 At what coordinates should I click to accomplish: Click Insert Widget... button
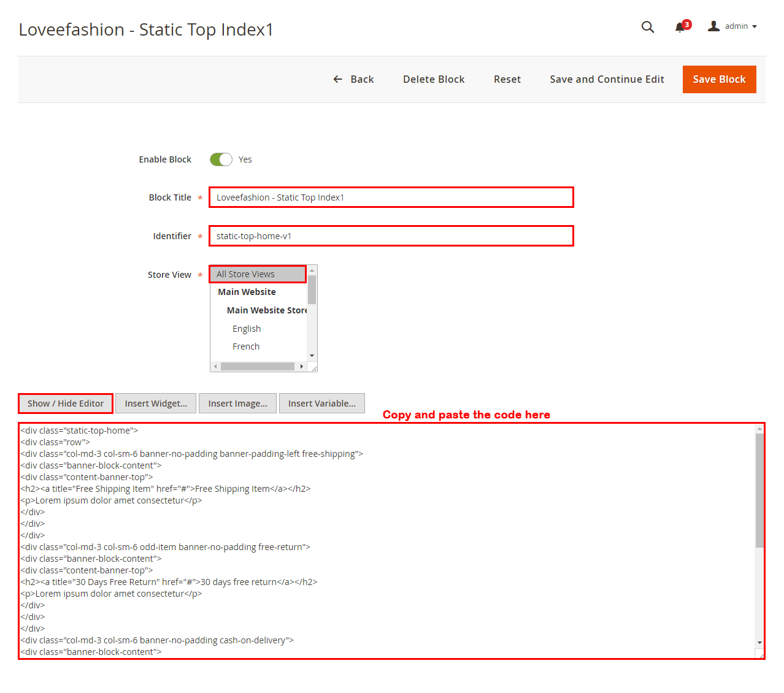(x=156, y=404)
